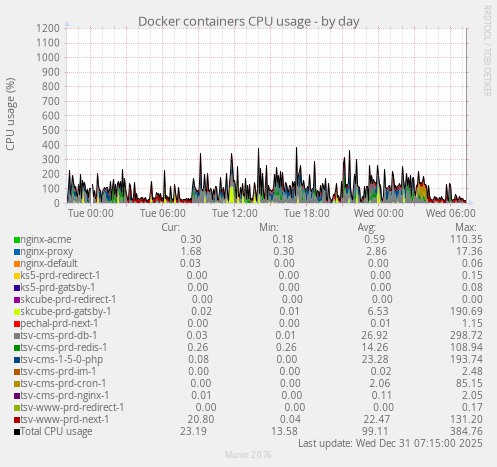Click the tsv-cms-prd-nginx-1 legend label
This screenshot has height=467, width=497.
65,395
